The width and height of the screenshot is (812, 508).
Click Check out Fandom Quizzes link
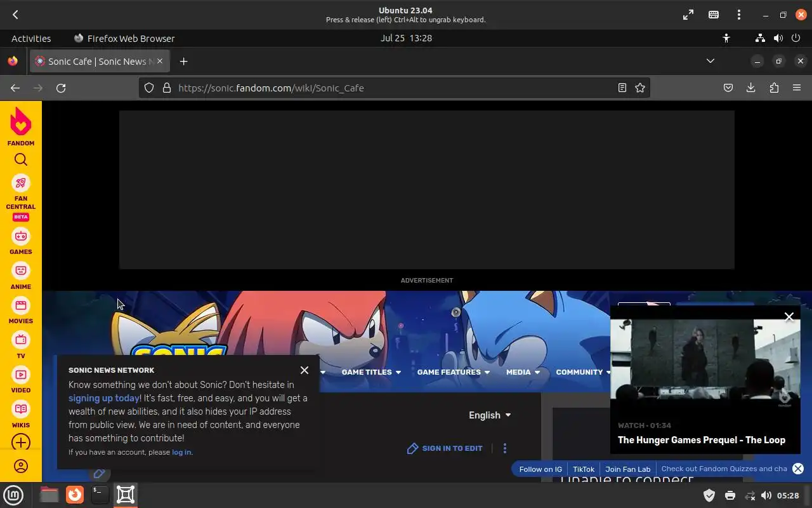click(724, 469)
